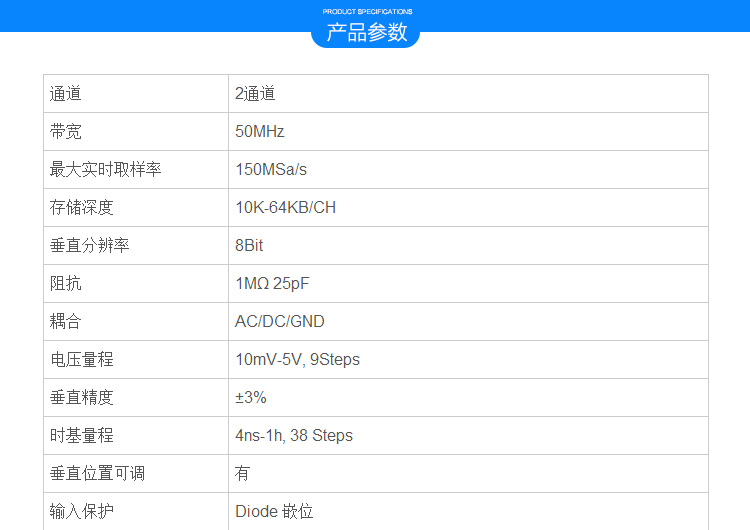Click the 2通道 value cell
The image size is (750, 530).
click(x=255, y=94)
